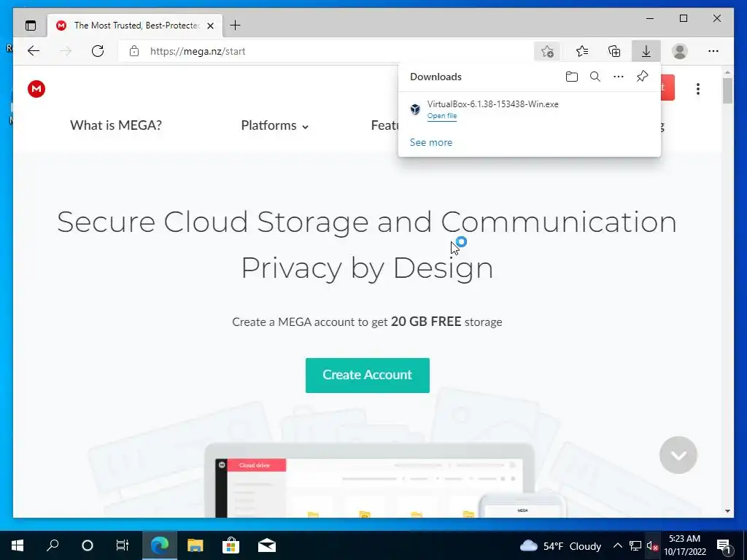Click See more in Downloads panel
Screen dimensions: 747x560
pos(430,142)
